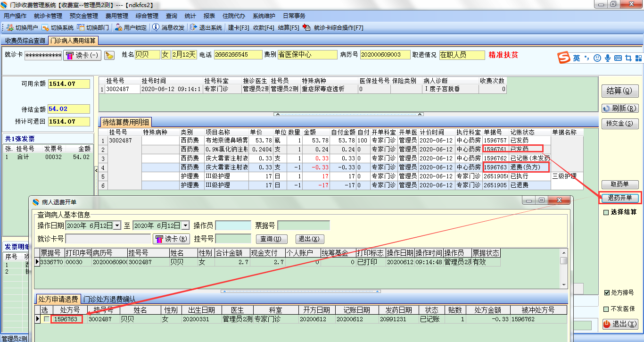Image resolution: width=644 pixels, height=342 pixels.
Task: Open the 费用管理 menu
Action: (x=117, y=16)
